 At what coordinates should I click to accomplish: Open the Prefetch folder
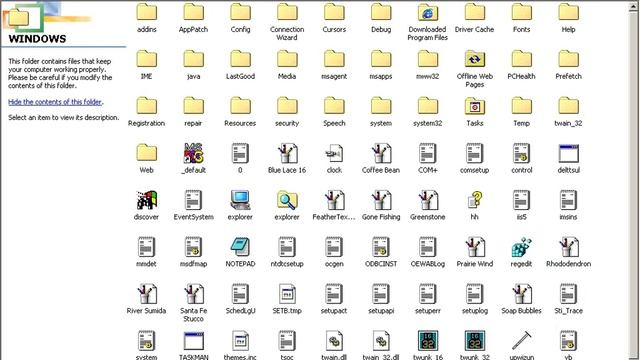pos(568,60)
